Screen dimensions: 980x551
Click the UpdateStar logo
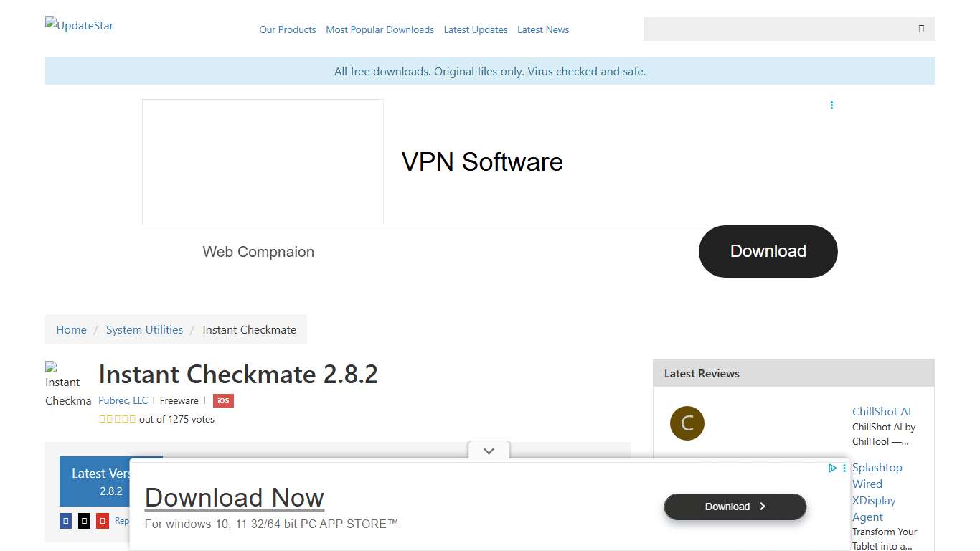pyautogui.click(x=79, y=25)
